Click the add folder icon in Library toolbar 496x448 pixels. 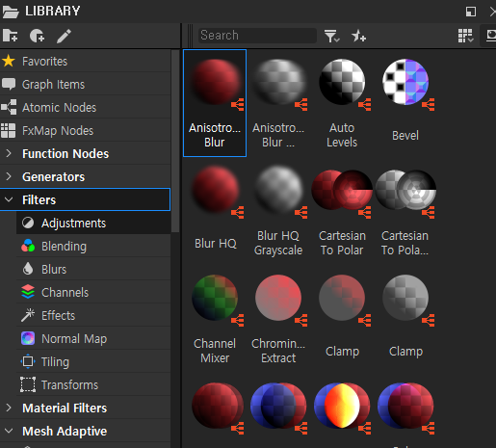pyautogui.click(x=10, y=36)
